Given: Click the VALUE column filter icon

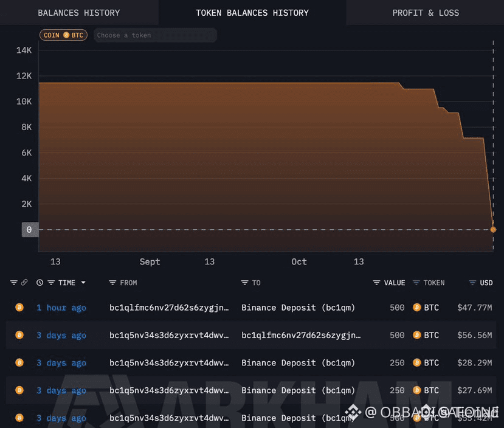Looking at the screenshot, I should point(376,283).
